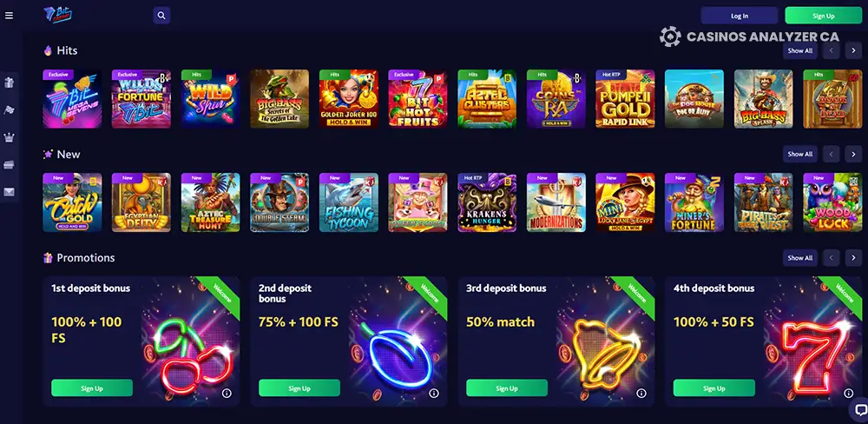
Task: Click the top Sign Up button
Action: coord(823,16)
